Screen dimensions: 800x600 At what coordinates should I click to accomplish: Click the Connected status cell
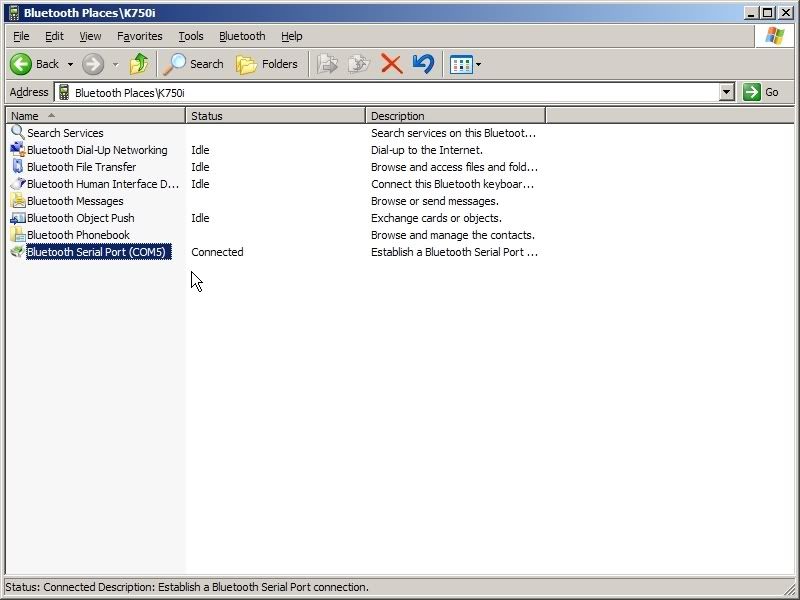point(217,252)
